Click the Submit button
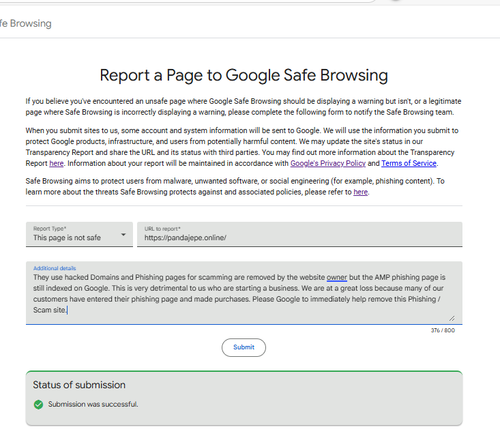This screenshot has height=447, width=500. 244,347
